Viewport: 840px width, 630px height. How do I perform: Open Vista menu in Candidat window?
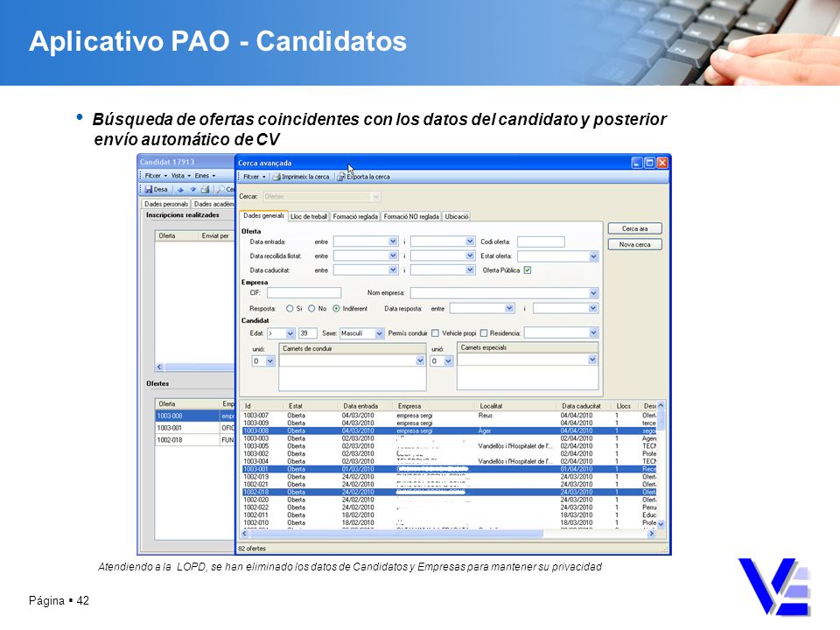[180, 176]
